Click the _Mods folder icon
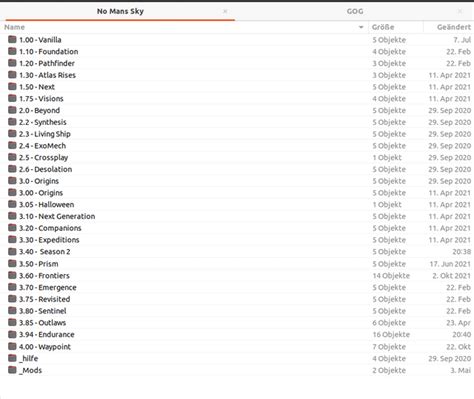The width and height of the screenshot is (474, 399). (x=12, y=370)
